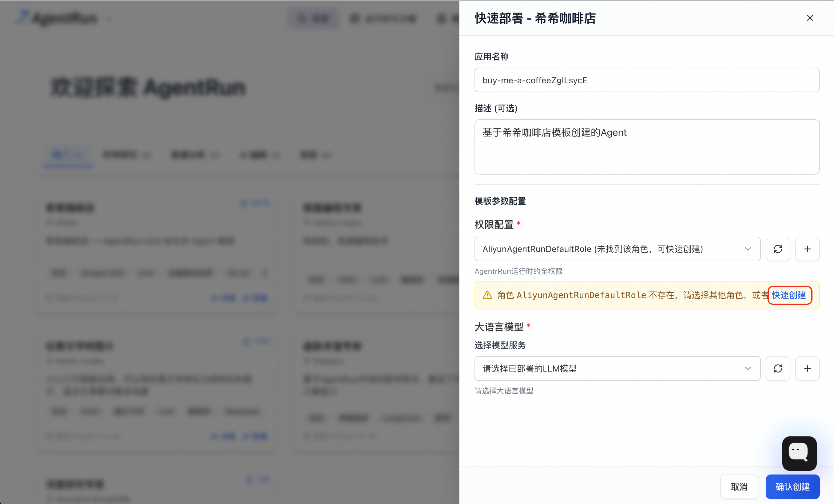This screenshot has width=834, height=504.
Task: Select the second category tab
Action: 126,155
